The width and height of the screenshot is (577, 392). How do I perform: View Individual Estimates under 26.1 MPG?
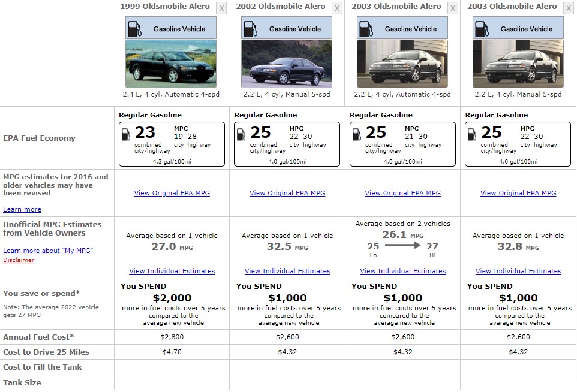click(403, 271)
